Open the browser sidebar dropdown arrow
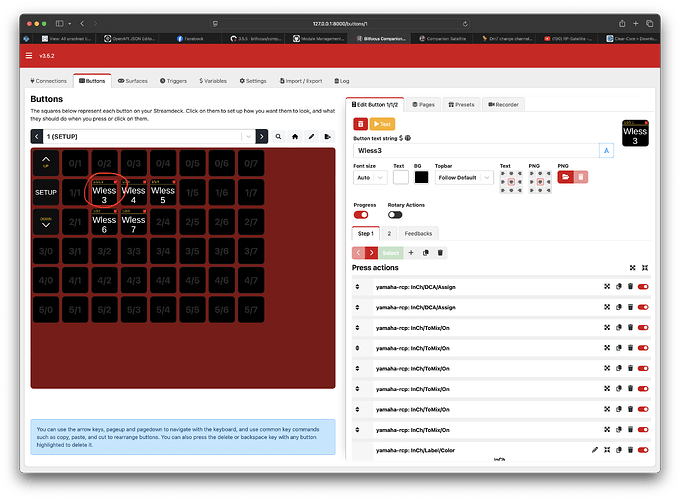This screenshot has height=500, width=681. pos(69,24)
